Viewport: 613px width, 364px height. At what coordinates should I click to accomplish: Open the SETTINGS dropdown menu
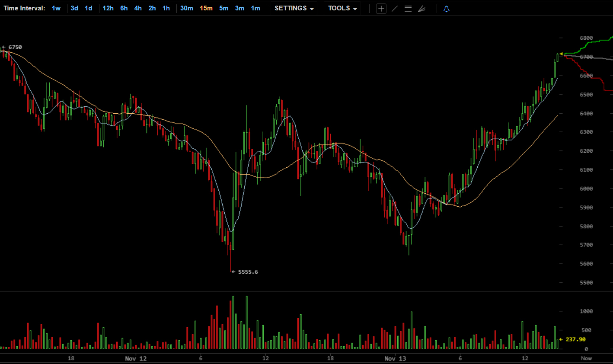(294, 8)
